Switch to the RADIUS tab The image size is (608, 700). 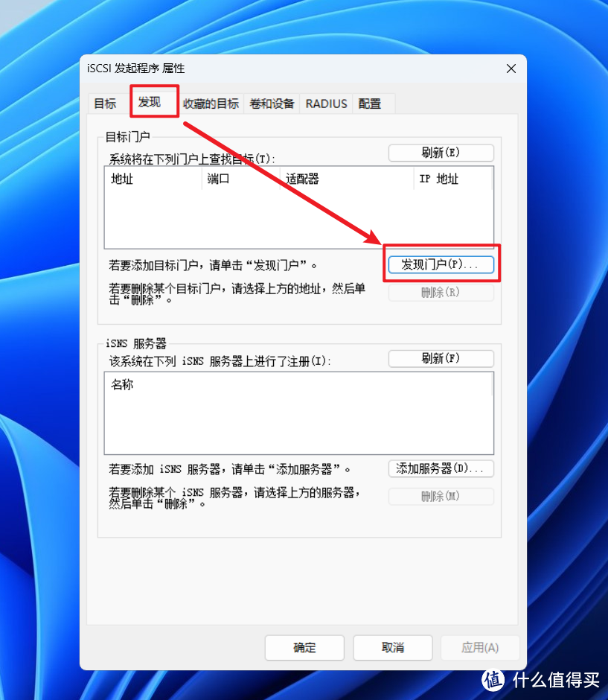point(325,104)
